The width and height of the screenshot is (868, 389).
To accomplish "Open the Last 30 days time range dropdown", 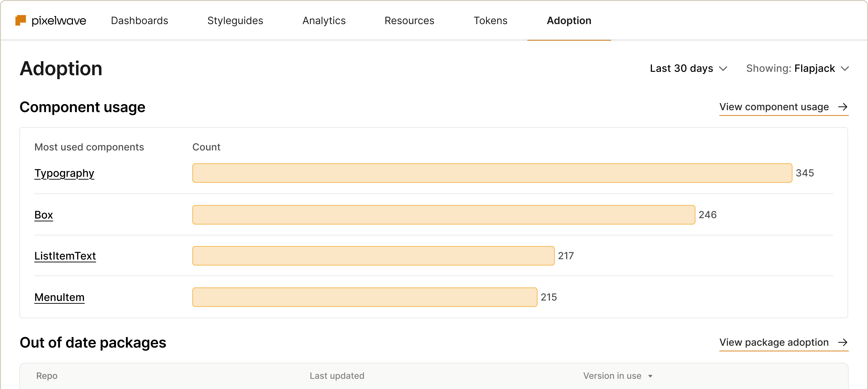I will point(681,68).
